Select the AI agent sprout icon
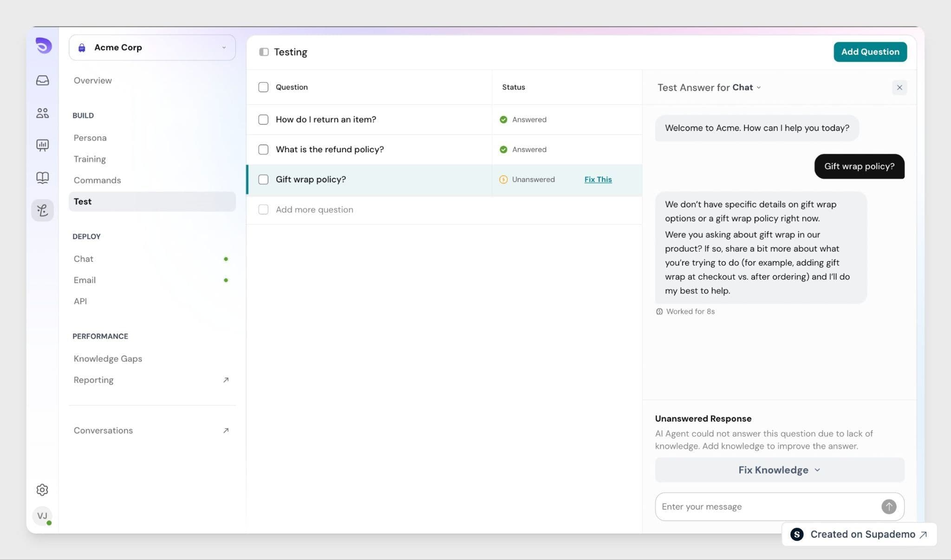The height and width of the screenshot is (560, 951). pos(43,210)
